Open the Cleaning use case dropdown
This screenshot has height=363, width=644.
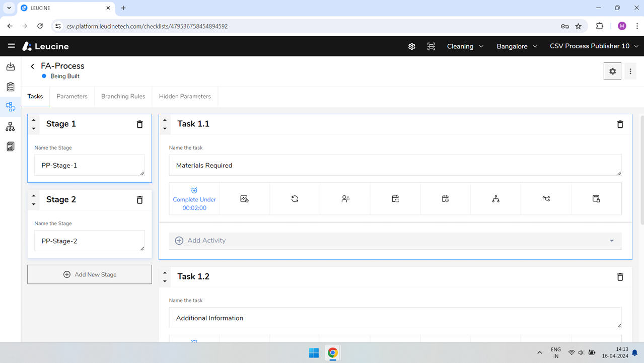pos(465,46)
